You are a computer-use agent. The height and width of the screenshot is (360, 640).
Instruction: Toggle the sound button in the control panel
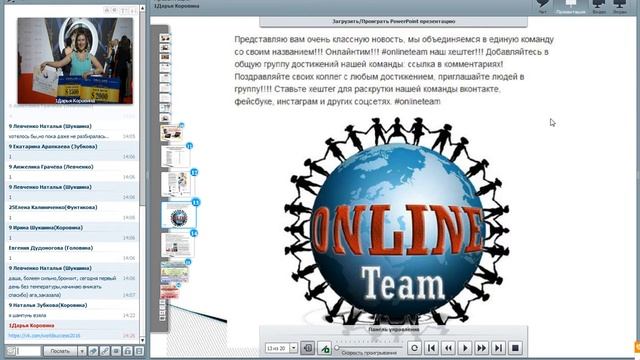click(308, 348)
